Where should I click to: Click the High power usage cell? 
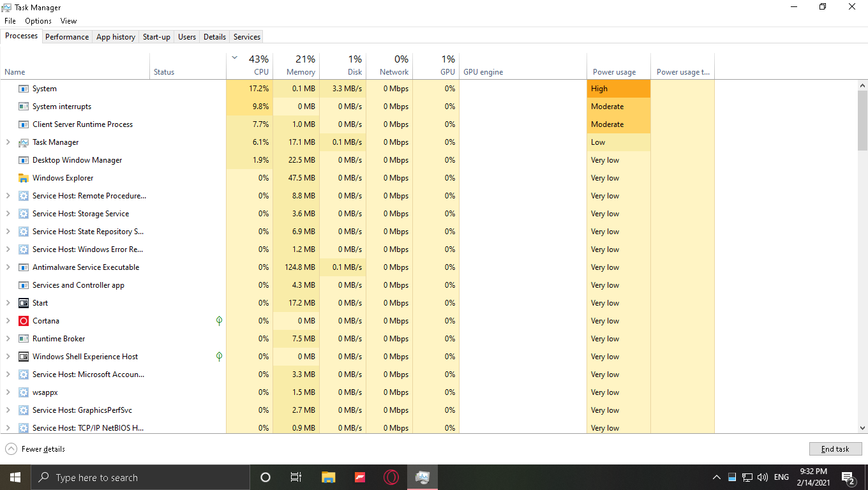618,89
